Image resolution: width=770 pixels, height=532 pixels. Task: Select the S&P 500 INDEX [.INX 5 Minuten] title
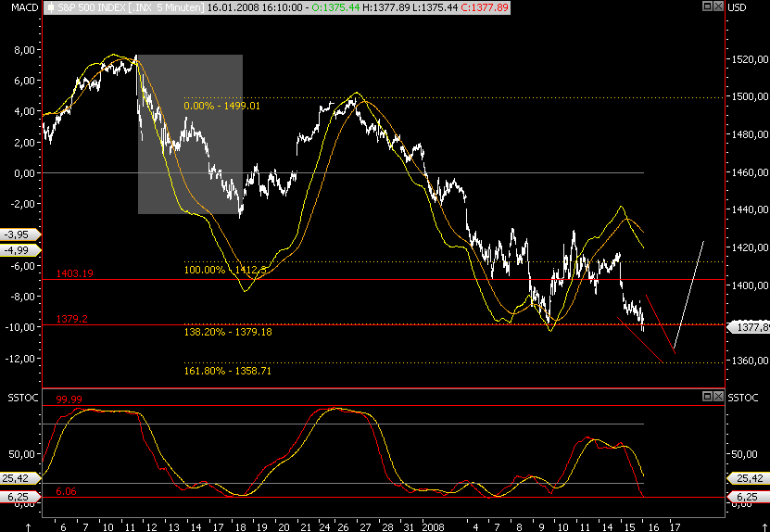[x=130, y=7]
